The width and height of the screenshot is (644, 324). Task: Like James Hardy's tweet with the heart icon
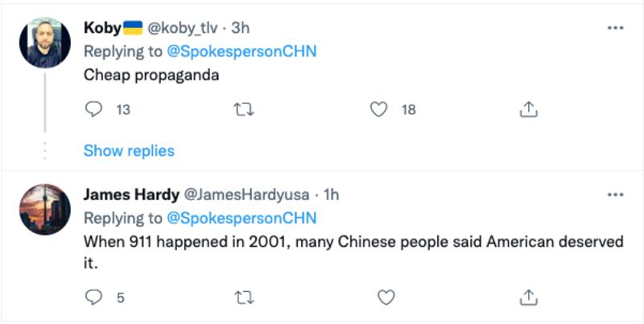point(386,297)
